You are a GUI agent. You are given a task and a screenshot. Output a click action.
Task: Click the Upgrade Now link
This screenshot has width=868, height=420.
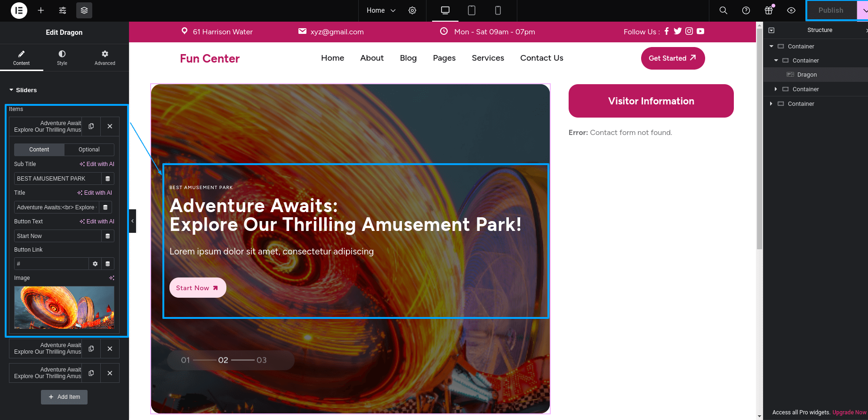(849, 412)
